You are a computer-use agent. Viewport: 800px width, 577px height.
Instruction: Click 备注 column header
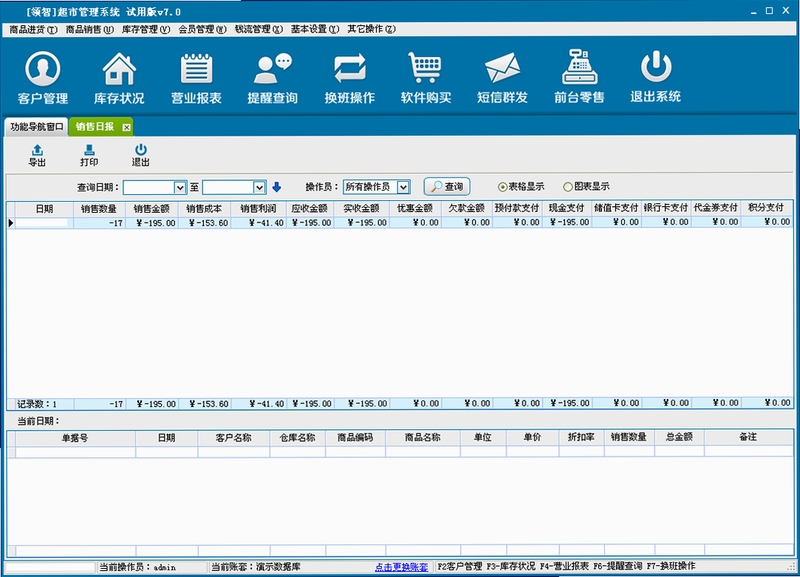point(748,437)
